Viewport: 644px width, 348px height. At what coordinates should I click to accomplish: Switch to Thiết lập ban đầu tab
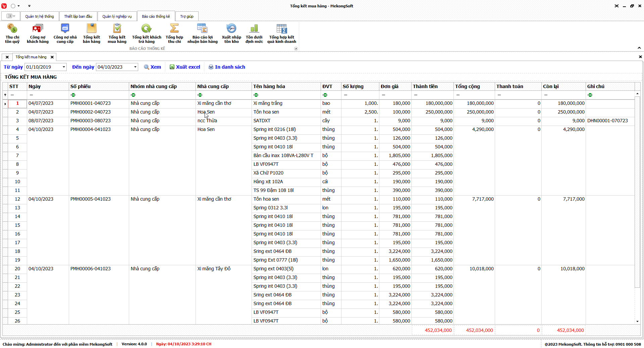tap(78, 16)
